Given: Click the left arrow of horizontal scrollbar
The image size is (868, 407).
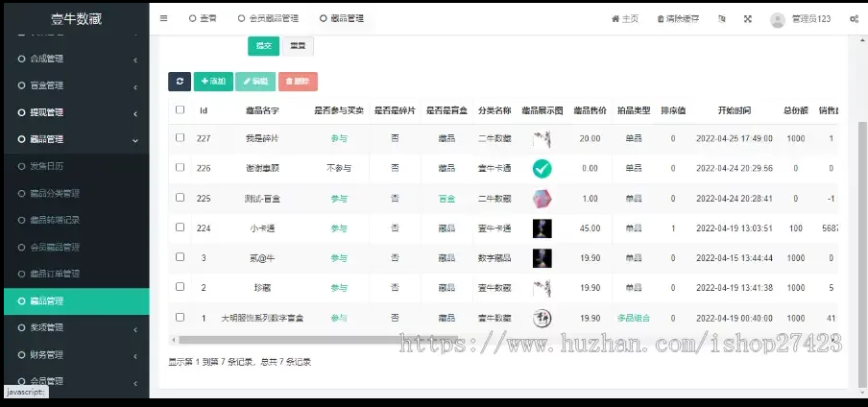Looking at the screenshot, I should 173,340.
